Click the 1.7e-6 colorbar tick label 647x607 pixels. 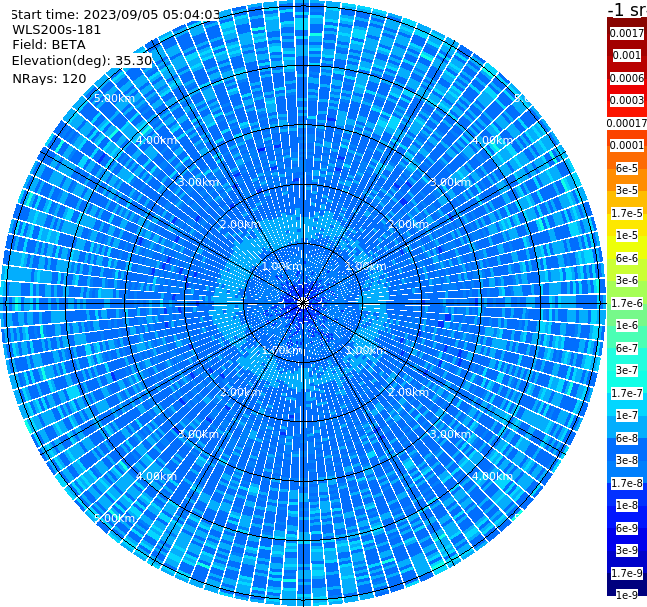627,303
